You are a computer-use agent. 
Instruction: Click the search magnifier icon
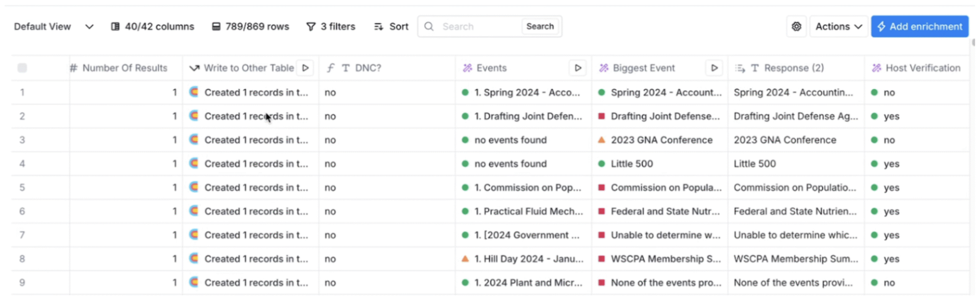click(429, 27)
